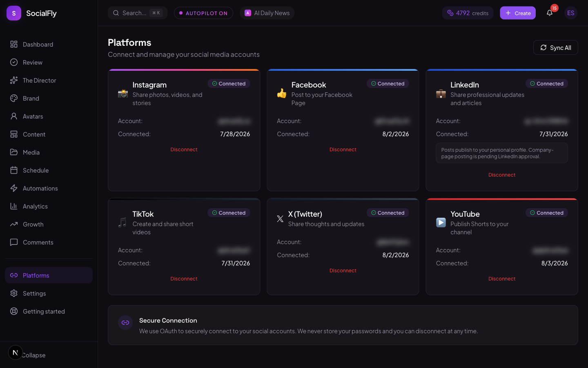Click the LinkedIn pending approval note
This screenshot has height=368, width=588.
[x=502, y=153]
